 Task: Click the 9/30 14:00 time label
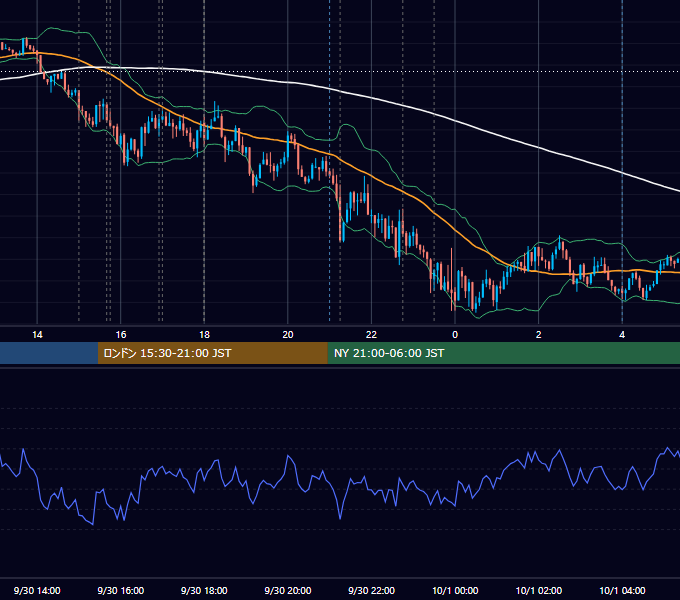(37, 590)
